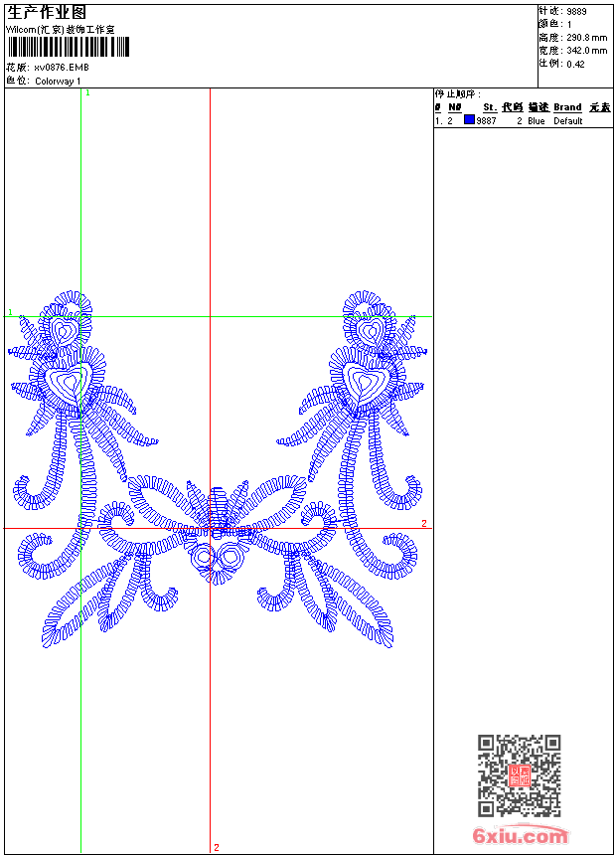Click the title '生产作业图'

point(47,13)
